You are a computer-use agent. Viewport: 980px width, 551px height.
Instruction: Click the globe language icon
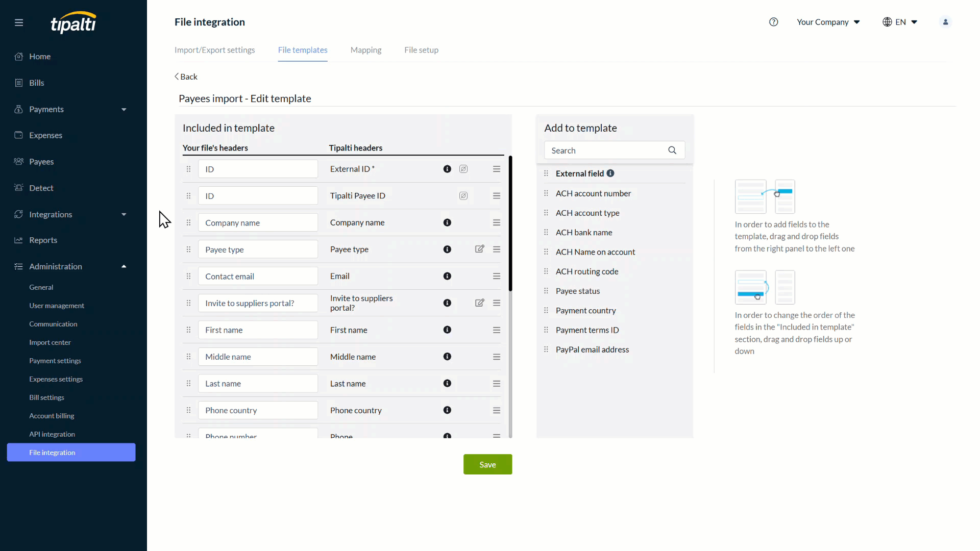(887, 22)
